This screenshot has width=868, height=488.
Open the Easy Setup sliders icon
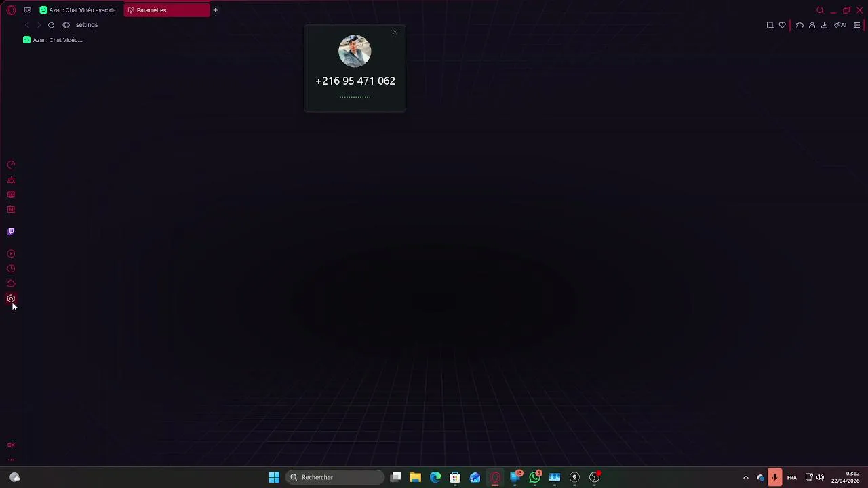857,25
